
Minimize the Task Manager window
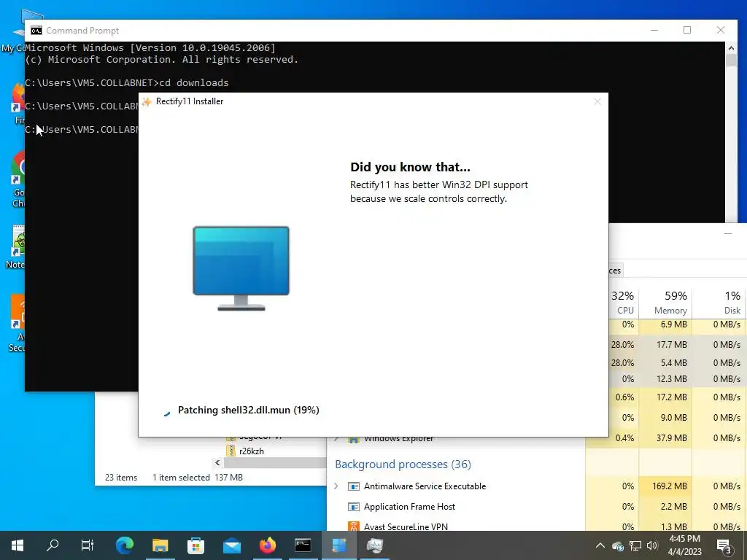pyautogui.click(x=728, y=234)
